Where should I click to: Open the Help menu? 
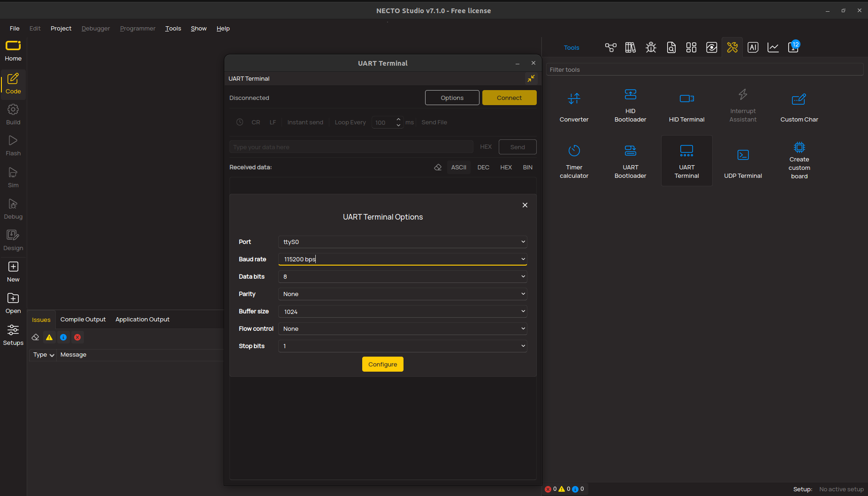coord(223,28)
